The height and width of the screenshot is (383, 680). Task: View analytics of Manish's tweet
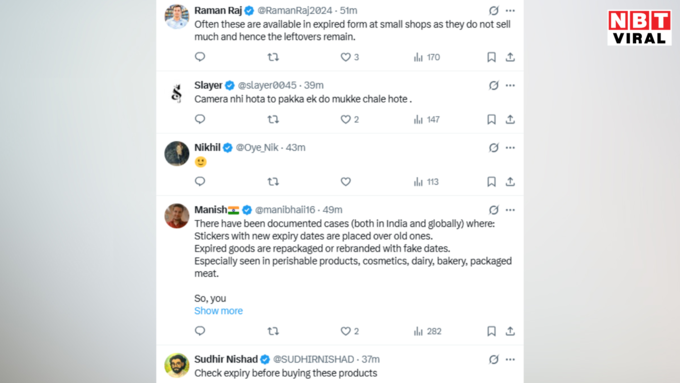tap(427, 331)
